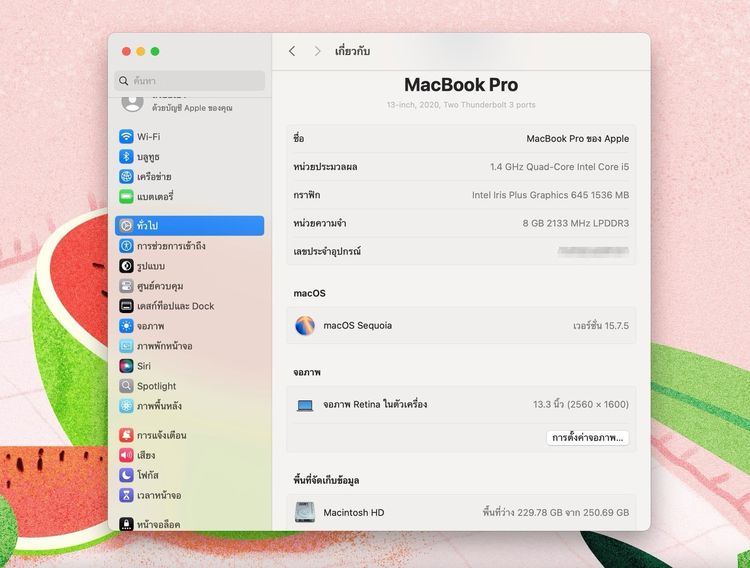
Task: Open Sound (เสียง) speaker icon
Action: (x=126, y=455)
